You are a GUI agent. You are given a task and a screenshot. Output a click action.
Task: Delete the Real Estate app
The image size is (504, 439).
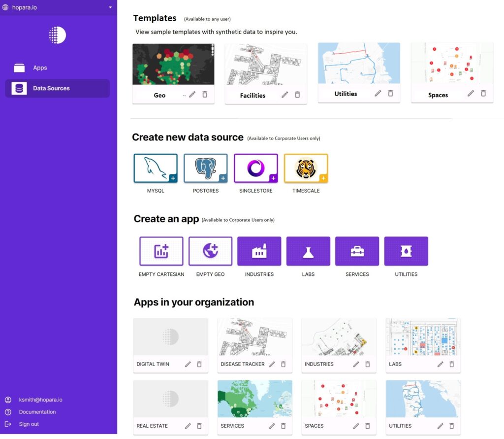pyautogui.click(x=199, y=426)
